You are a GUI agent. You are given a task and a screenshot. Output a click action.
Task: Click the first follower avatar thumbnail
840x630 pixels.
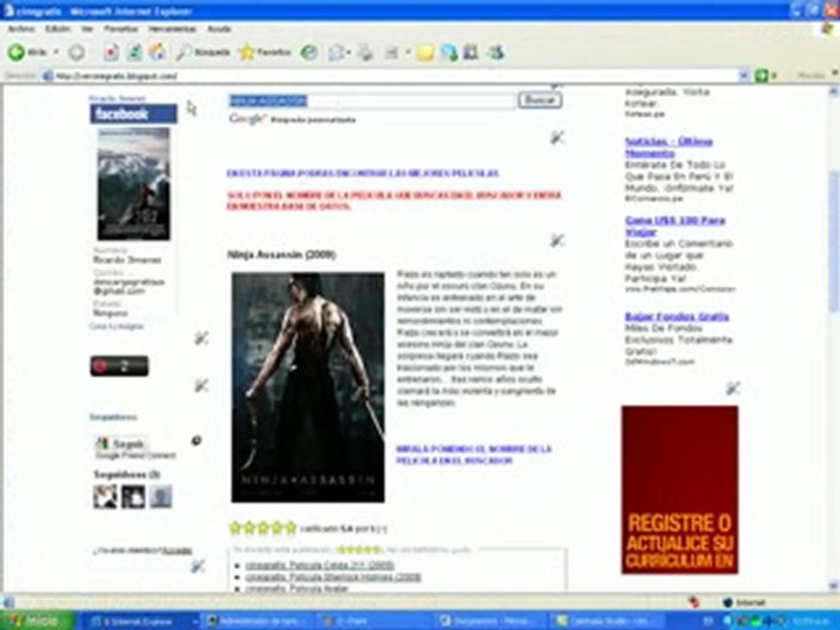click(x=105, y=496)
